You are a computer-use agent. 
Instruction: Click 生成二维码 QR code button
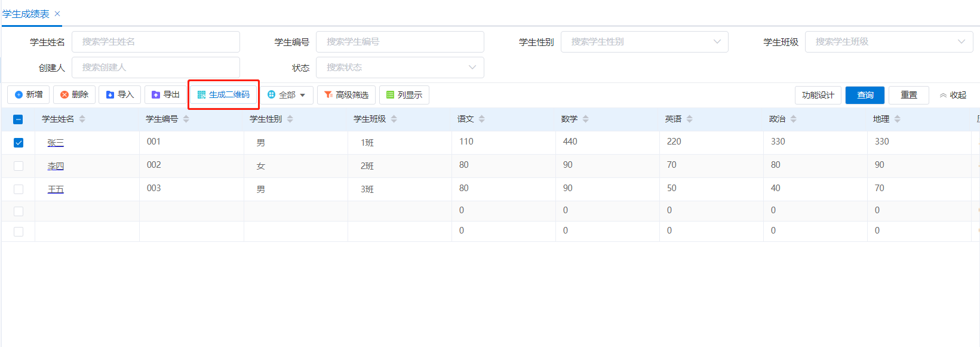223,95
